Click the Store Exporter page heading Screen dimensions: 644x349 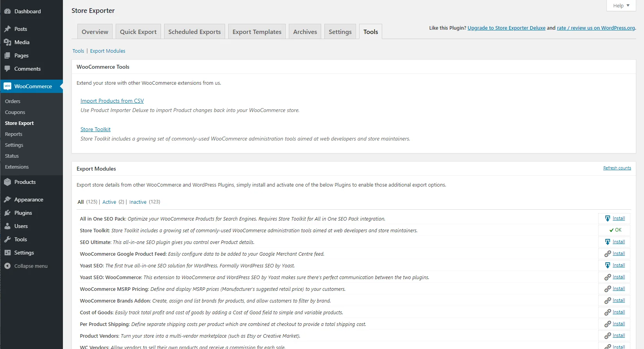click(x=93, y=11)
